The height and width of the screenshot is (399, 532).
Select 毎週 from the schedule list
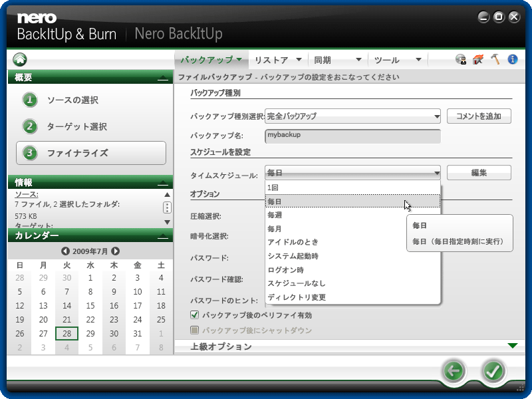[352, 215]
